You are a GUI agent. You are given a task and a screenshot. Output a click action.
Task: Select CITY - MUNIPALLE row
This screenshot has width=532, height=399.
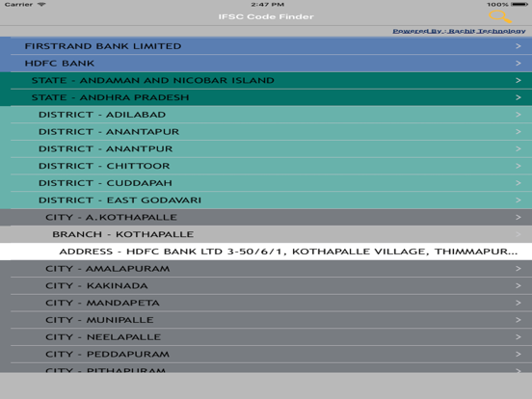(266, 320)
